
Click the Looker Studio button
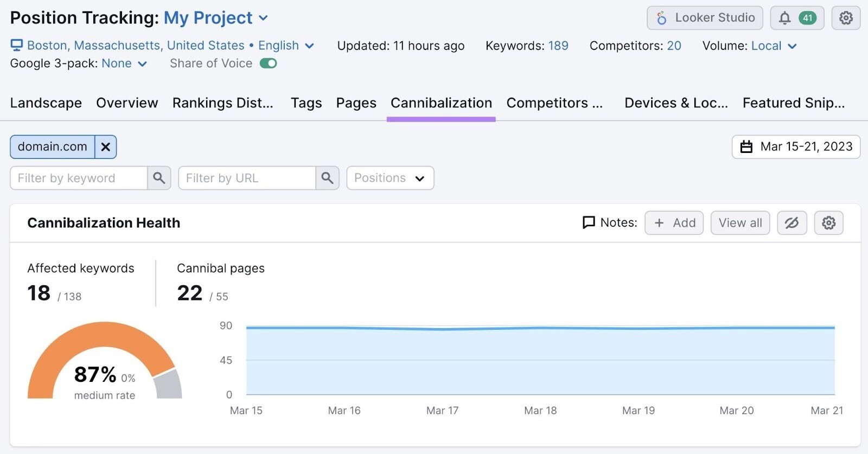tap(705, 18)
